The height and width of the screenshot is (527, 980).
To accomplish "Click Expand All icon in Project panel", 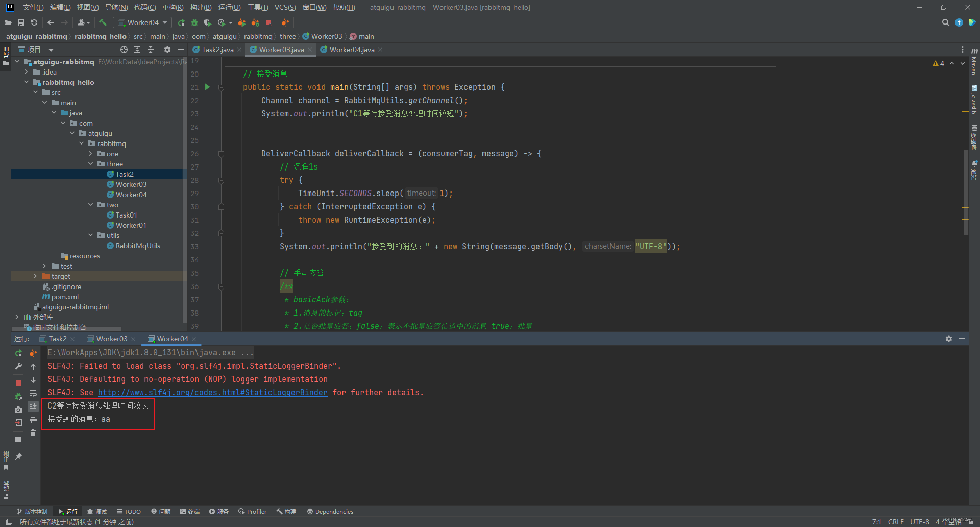I will 137,50.
